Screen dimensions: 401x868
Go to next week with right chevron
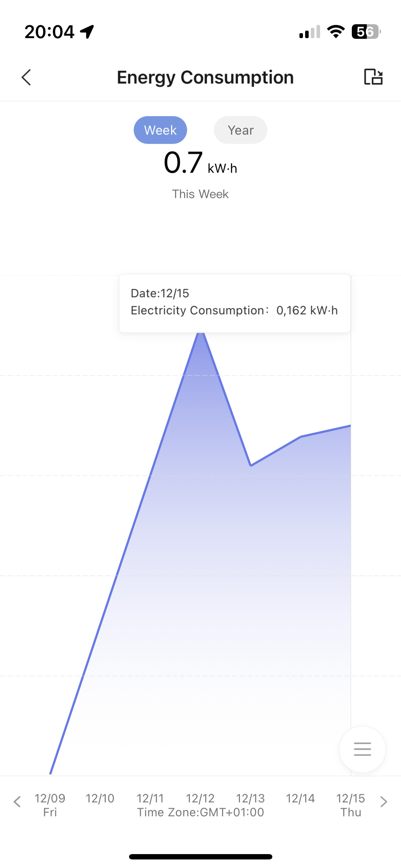[384, 801]
